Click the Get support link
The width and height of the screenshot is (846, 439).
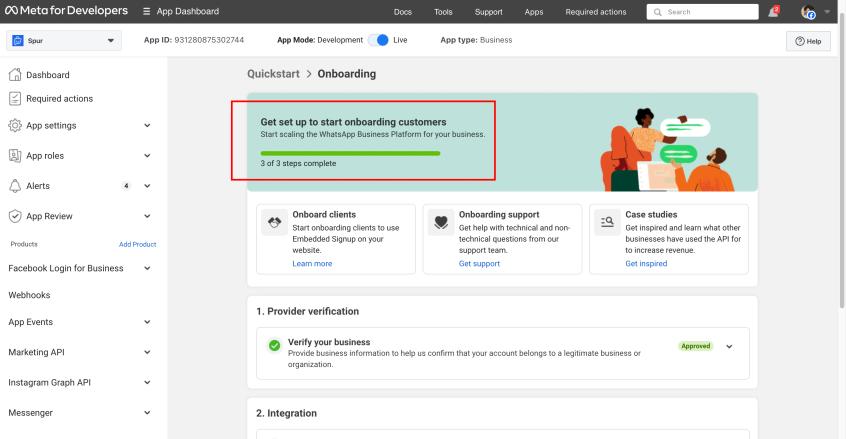[x=479, y=264]
